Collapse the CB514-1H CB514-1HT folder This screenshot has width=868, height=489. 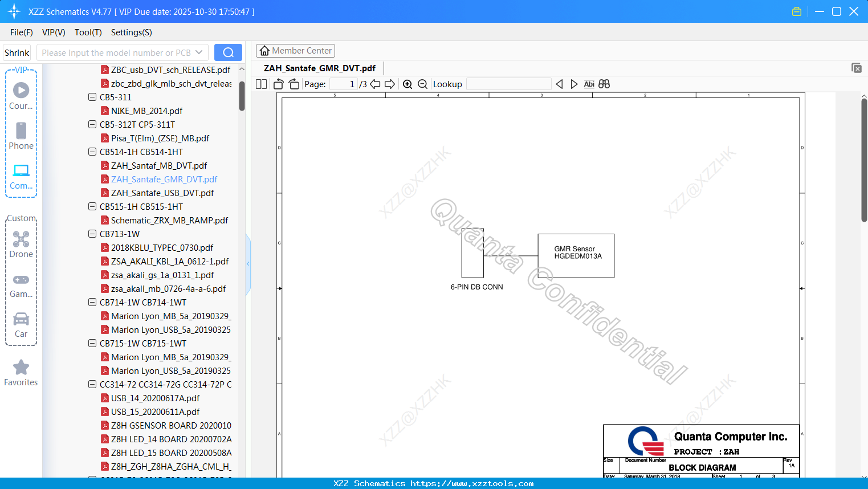click(x=92, y=152)
